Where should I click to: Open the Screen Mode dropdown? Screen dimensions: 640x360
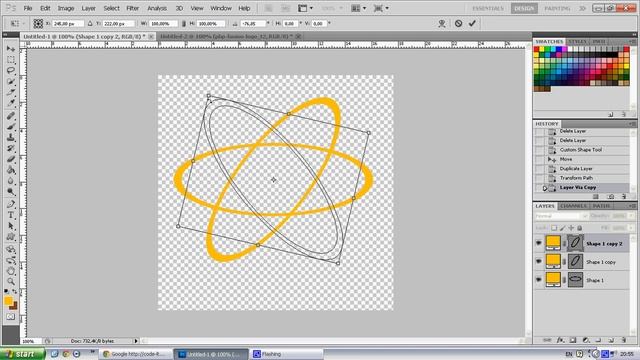tap(381, 8)
